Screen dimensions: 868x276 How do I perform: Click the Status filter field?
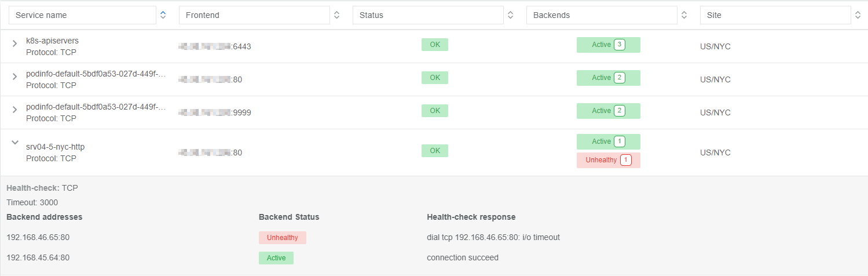428,15
